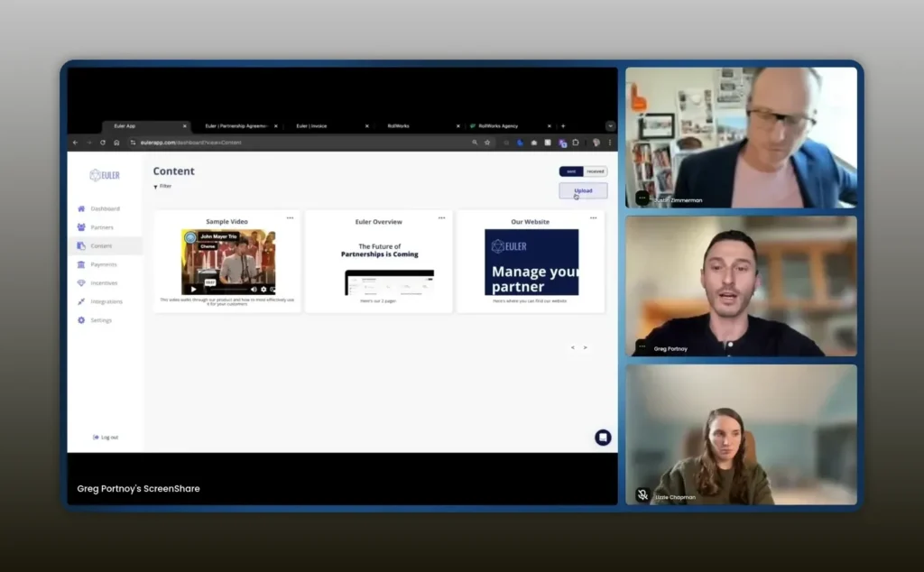924x572 pixels.
Task: Mute the Sample Video volume
Action: point(253,290)
